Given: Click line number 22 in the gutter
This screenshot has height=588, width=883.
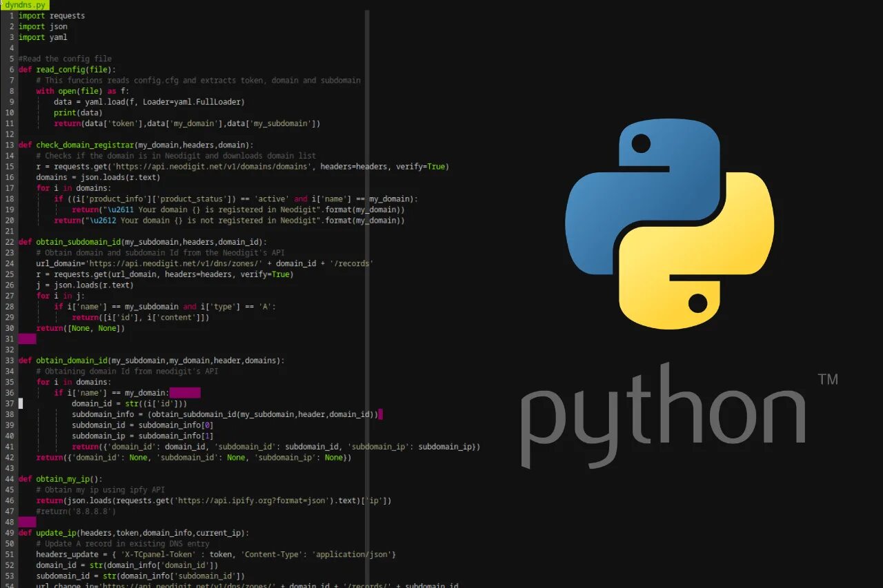Looking at the screenshot, I should pos(9,242).
